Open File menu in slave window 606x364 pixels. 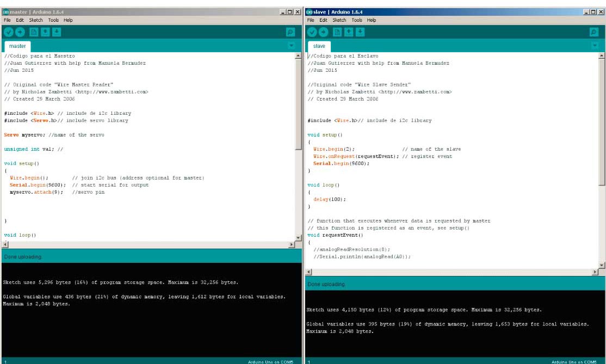click(x=311, y=20)
